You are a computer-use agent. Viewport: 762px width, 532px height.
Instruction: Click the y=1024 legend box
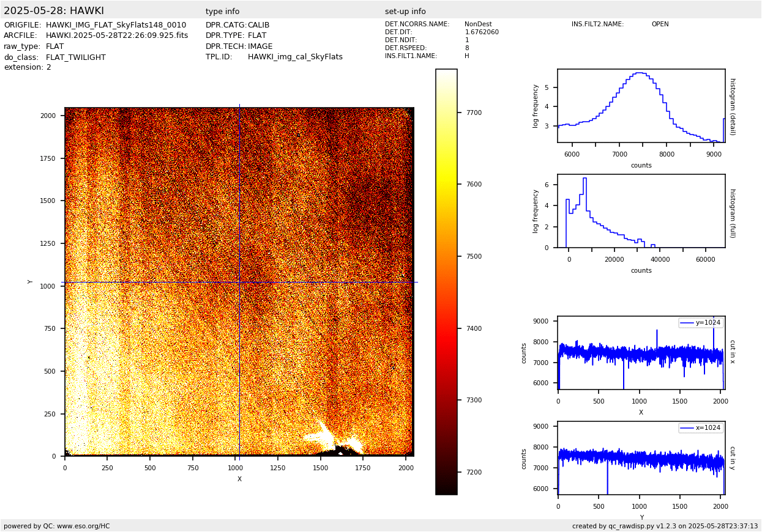pos(701,323)
